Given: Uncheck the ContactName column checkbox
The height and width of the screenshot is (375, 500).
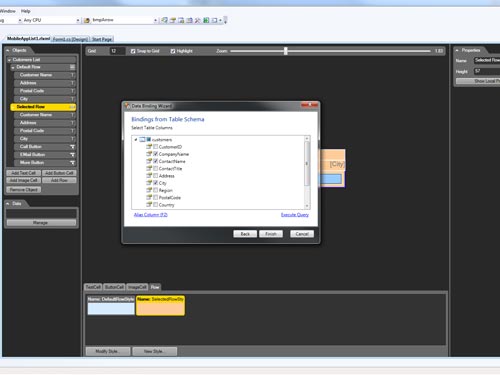Looking at the screenshot, I should click(x=156, y=161).
